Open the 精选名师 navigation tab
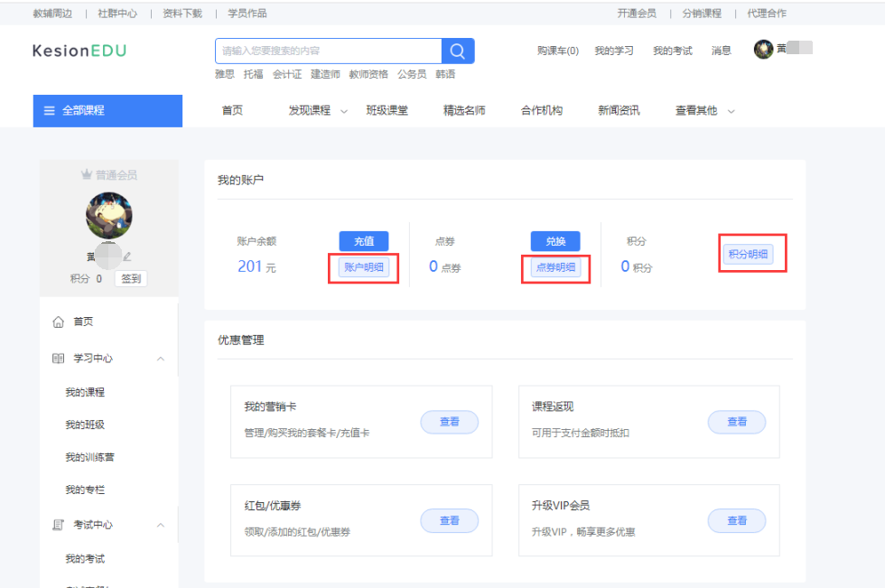Image resolution: width=885 pixels, height=588 pixels. (x=464, y=110)
